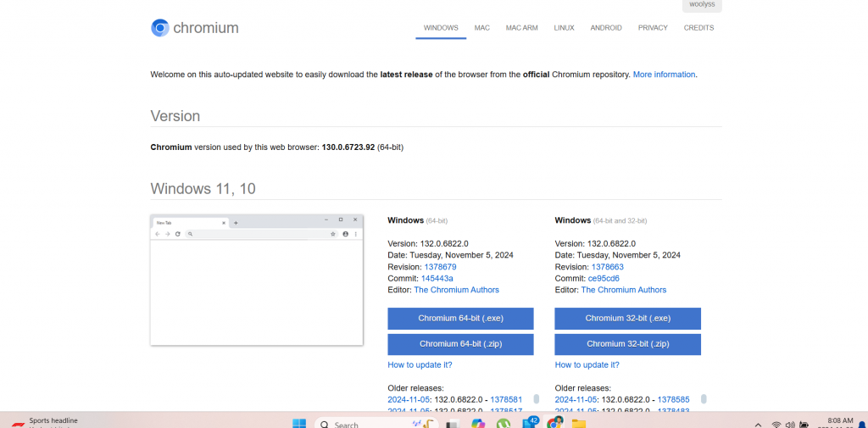Screen dimensions: 868x428
Task: Open the volume speaker tray icon
Action: (790, 425)
